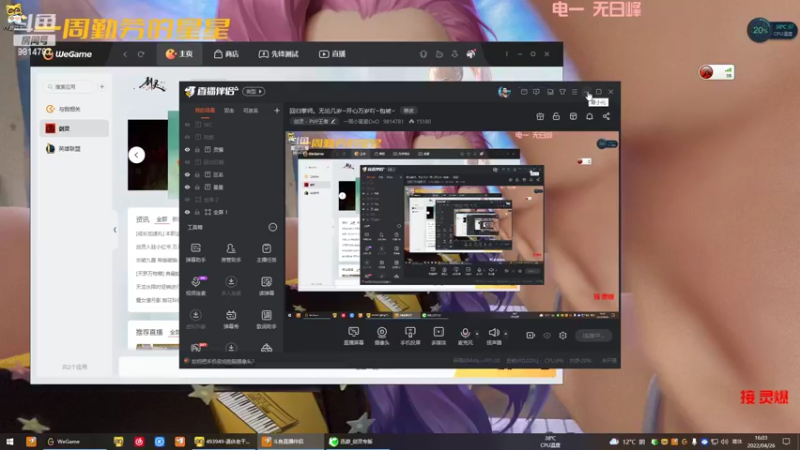Open WeGame 先锋测试 tab
Screen dimensions: 800x450
click(278, 54)
